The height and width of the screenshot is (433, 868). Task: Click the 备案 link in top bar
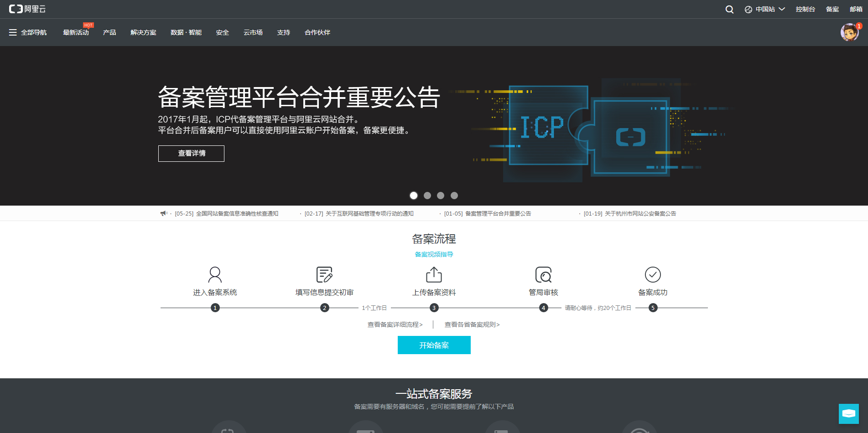pyautogui.click(x=832, y=9)
